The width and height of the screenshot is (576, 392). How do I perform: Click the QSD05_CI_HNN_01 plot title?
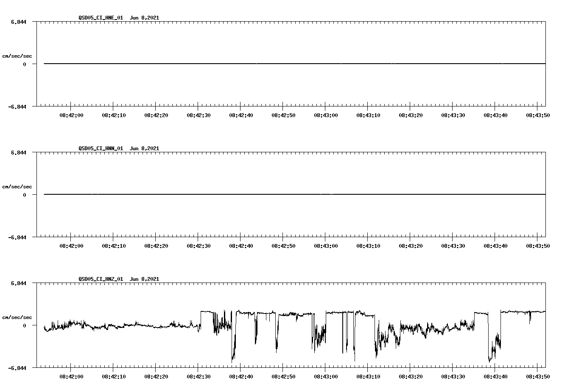tap(119, 148)
